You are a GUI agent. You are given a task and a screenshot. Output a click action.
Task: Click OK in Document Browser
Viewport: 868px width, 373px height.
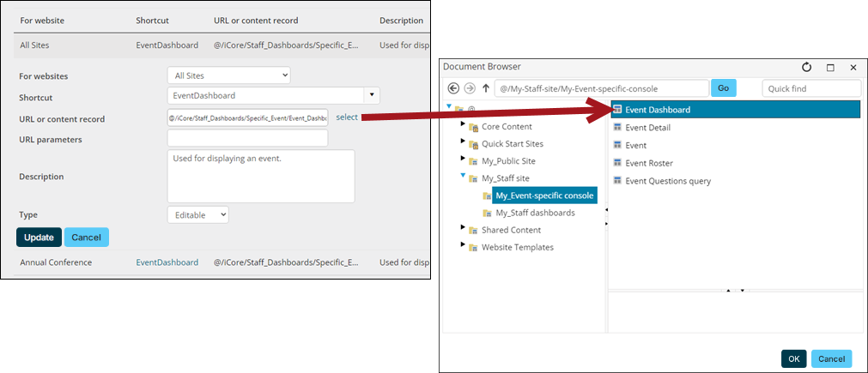point(794,358)
